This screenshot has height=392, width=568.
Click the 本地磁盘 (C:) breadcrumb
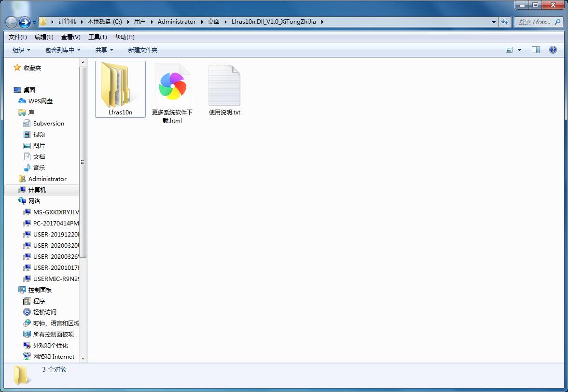pos(105,22)
